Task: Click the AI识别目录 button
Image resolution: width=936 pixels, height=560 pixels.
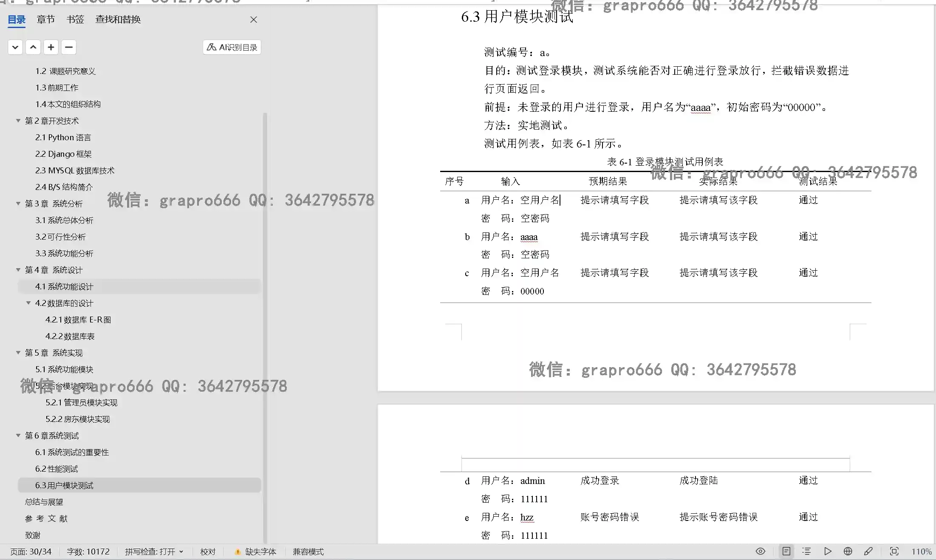Action: click(232, 47)
